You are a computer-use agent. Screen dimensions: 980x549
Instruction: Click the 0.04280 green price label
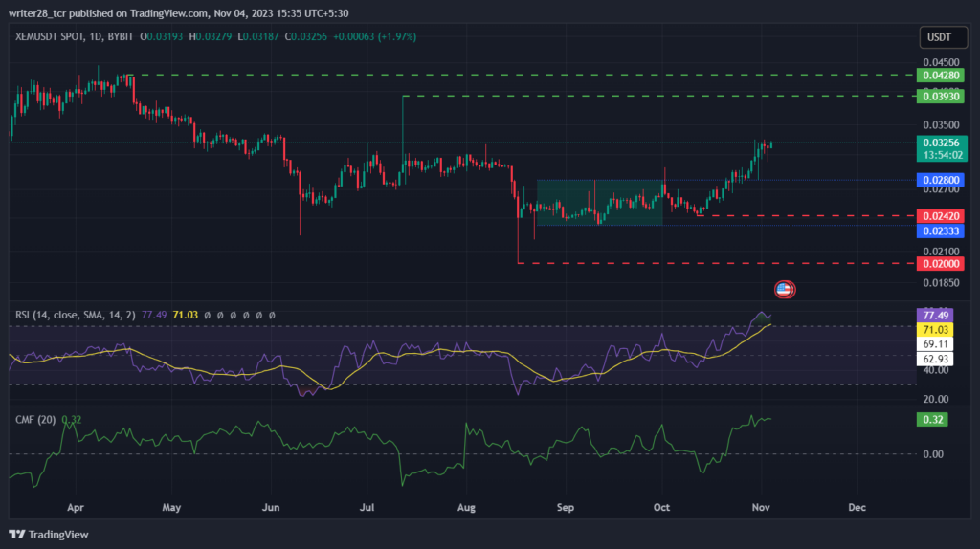[941, 76]
